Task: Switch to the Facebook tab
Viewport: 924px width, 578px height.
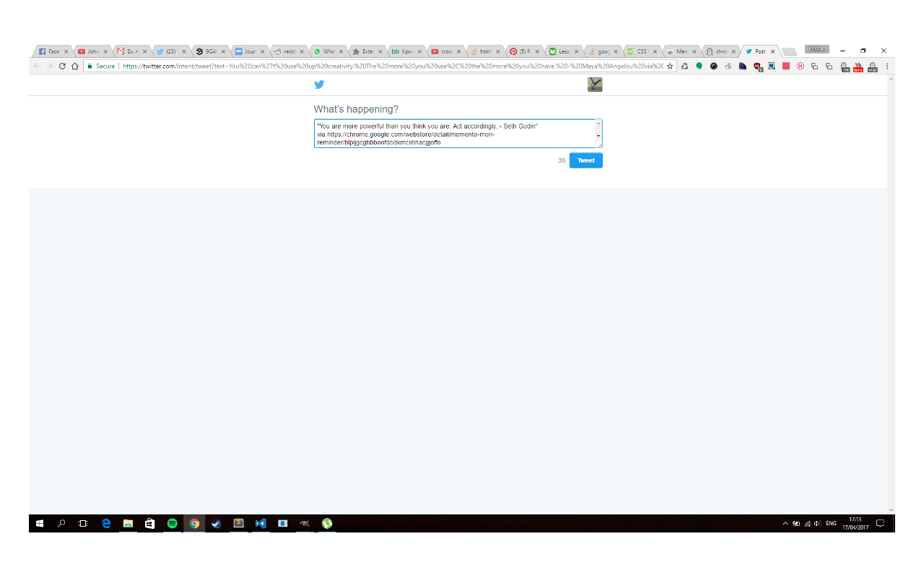Action: pyautogui.click(x=53, y=51)
